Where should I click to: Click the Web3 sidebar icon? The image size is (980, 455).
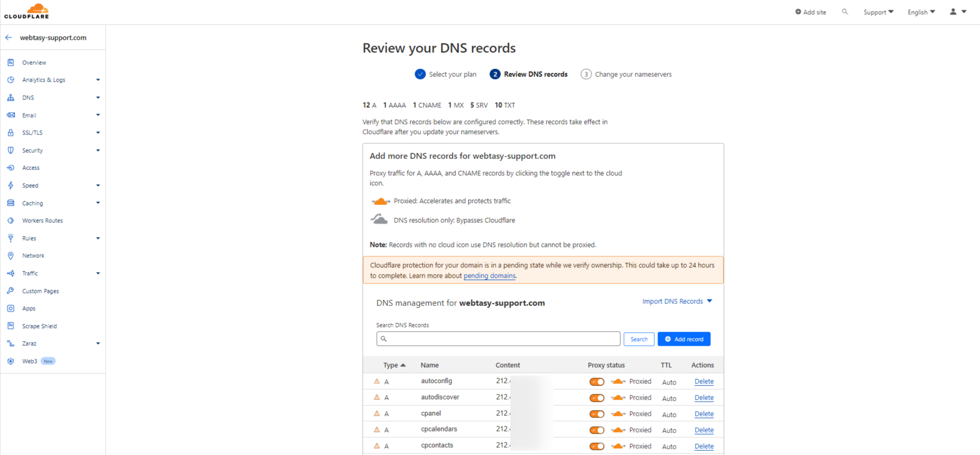10,361
